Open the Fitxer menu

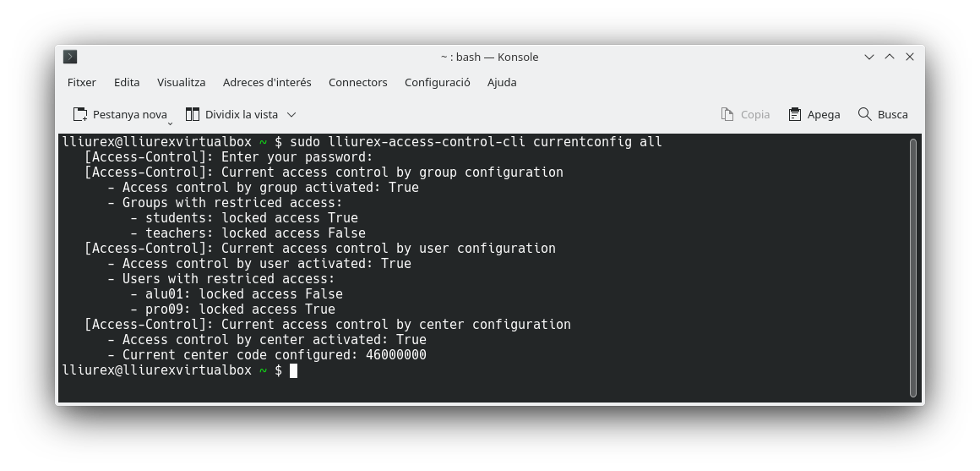pyautogui.click(x=82, y=82)
